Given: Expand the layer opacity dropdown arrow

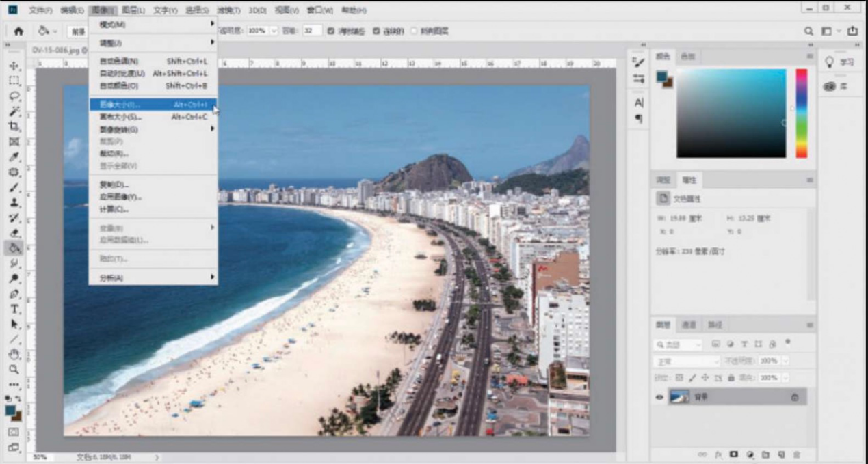Looking at the screenshot, I should (785, 361).
